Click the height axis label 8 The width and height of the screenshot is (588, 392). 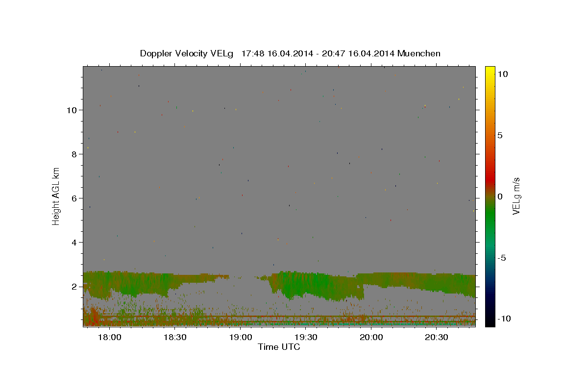[74, 154]
